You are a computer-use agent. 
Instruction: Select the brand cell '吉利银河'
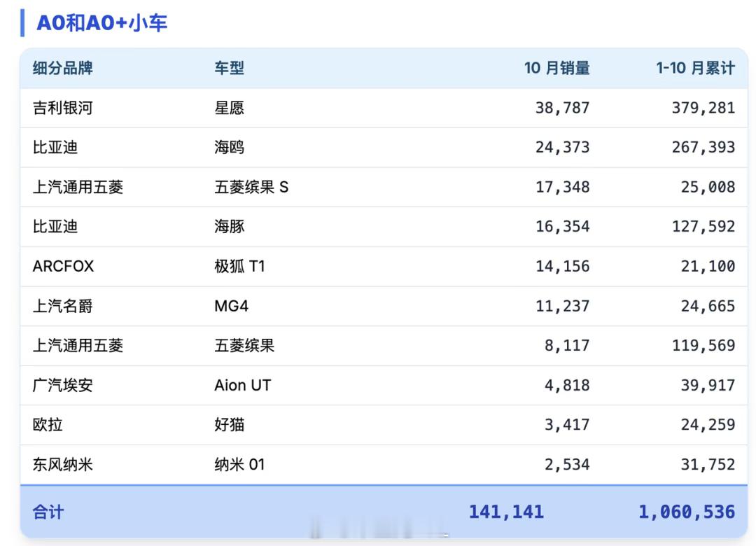(63, 108)
